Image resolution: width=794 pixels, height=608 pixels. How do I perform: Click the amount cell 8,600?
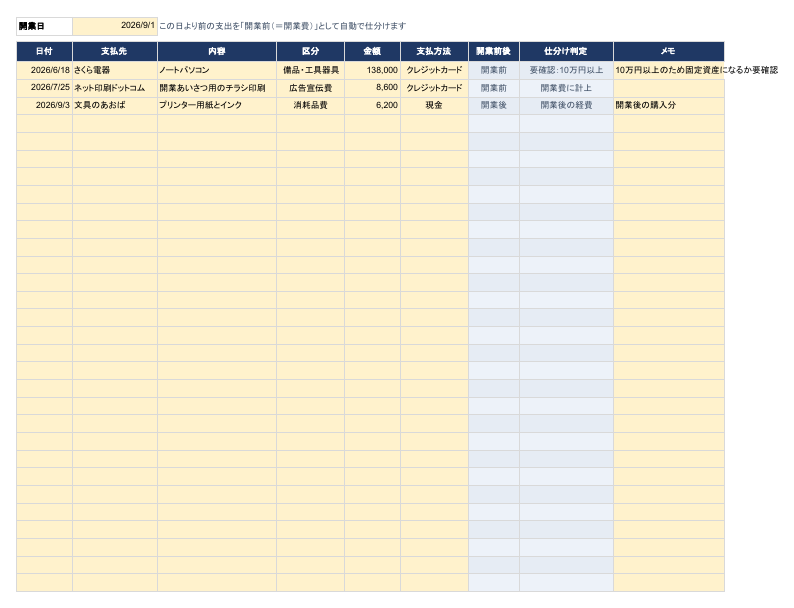[373, 88]
